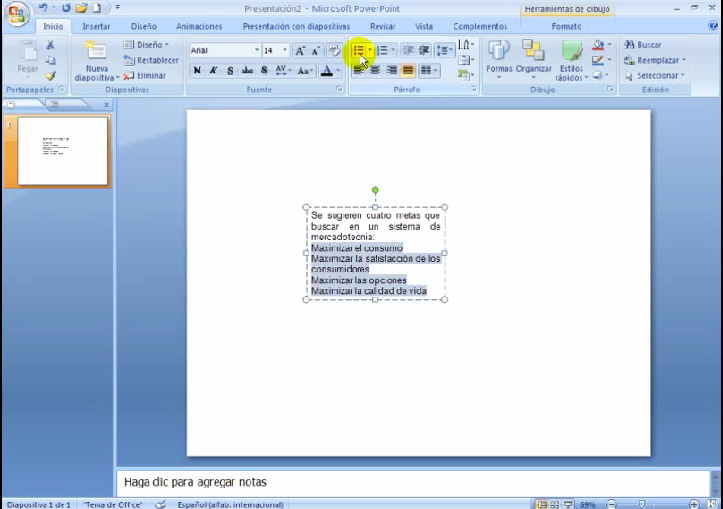Toggle underline on the selected text

tap(230, 71)
